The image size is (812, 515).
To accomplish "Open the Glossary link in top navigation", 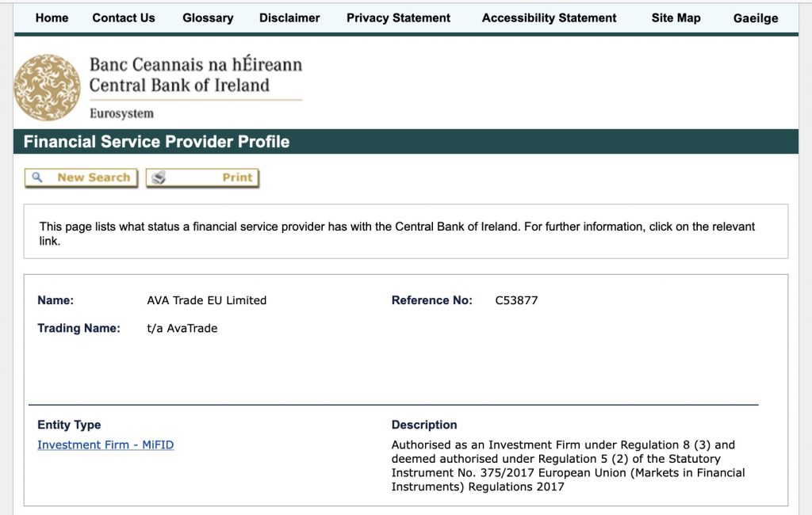I will 208,18.
